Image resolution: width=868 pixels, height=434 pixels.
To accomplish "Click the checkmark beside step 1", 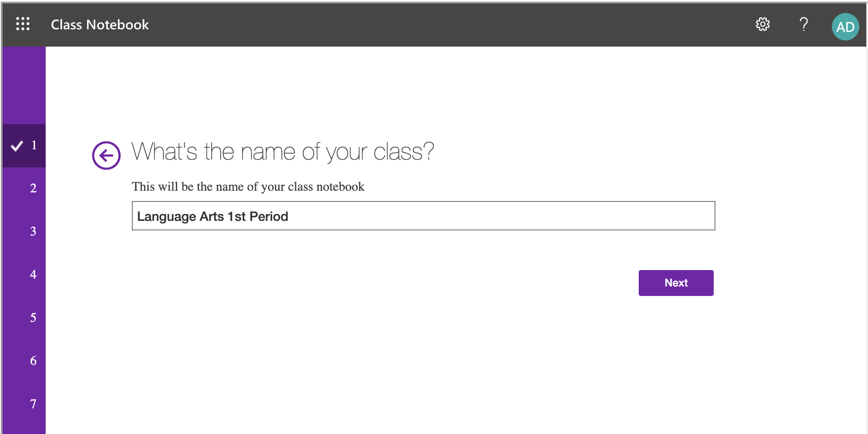I will click(17, 146).
